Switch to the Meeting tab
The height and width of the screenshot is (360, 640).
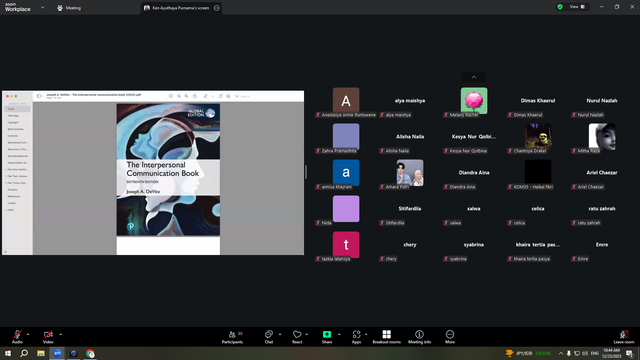pos(69,8)
